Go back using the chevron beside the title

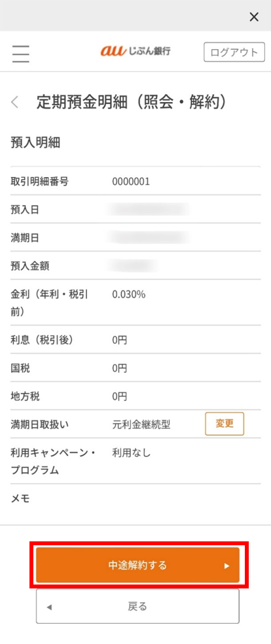(15, 102)
